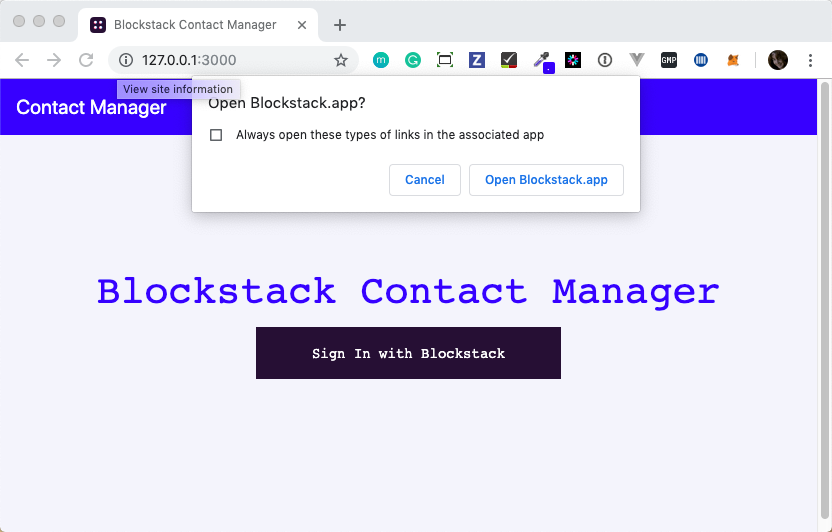Open the Chrome three-dot menu
Image resolution: width=832 pixels, height=532 pixels.
[810, 60]
